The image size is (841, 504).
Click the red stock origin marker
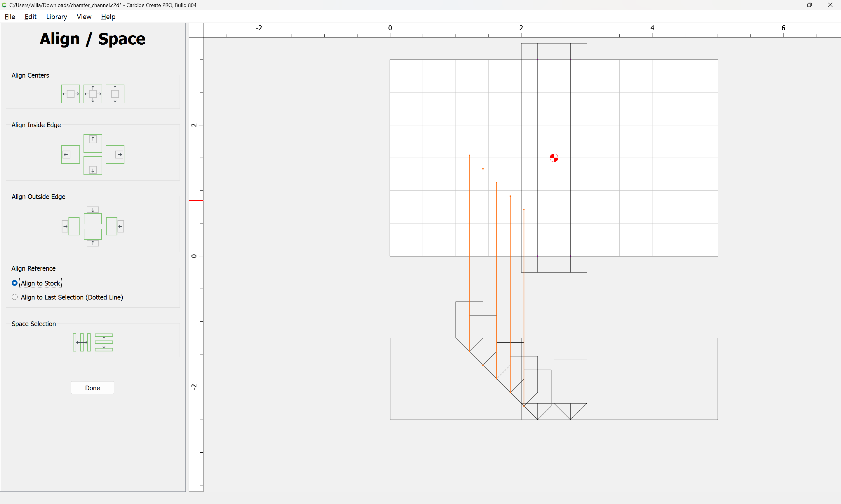tap(554, 158)
